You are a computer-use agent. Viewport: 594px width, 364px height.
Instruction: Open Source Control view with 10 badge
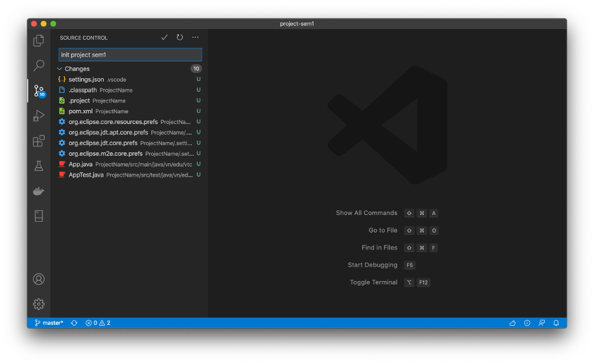(39, 91)
